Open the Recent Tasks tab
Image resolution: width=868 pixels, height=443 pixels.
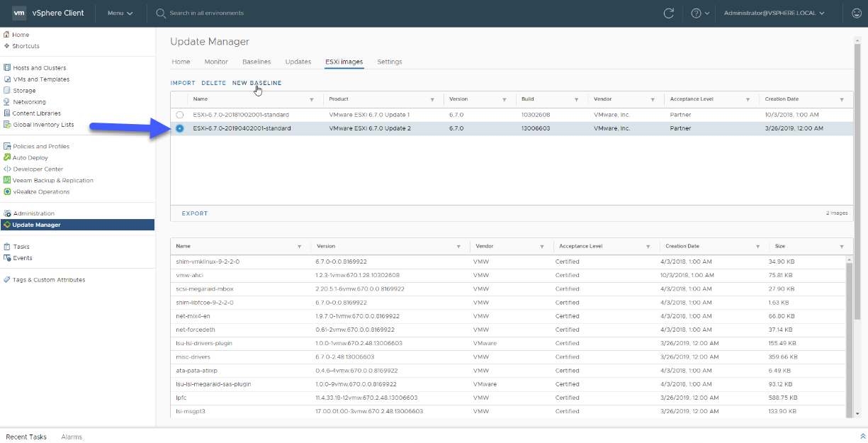pos(26,437)
